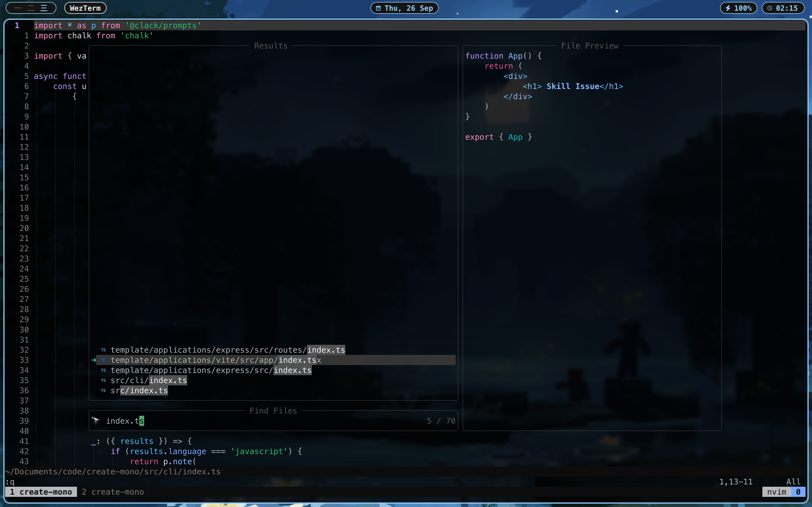Click the React icon beside vite index.tsx result
Screen dimensions: 812x507
[x=103, y=360]
